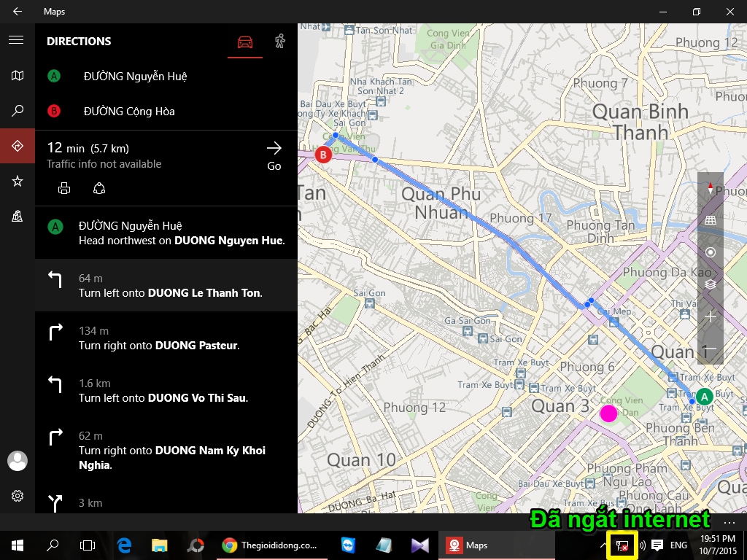Open Task View on the taskbar
This screenshot has width=747, height=560.
(88, 545)
